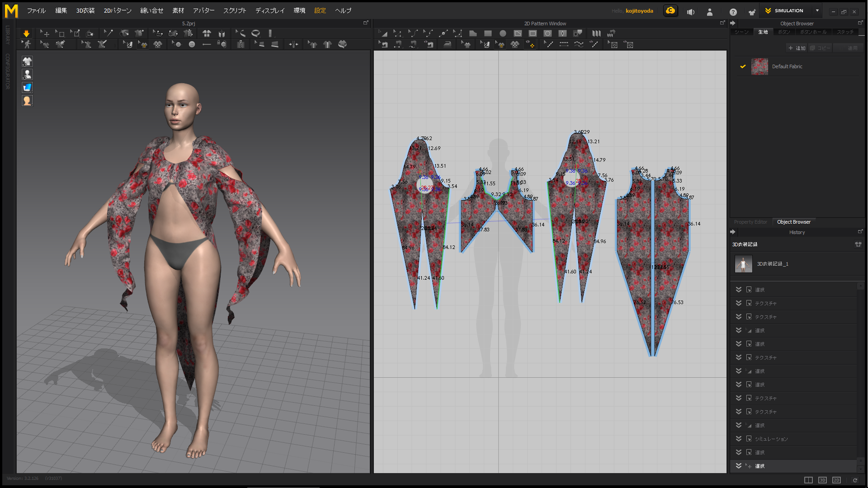868x488 pixels.
Task: Switch to the ボタン tab
Action: point(784,32)
